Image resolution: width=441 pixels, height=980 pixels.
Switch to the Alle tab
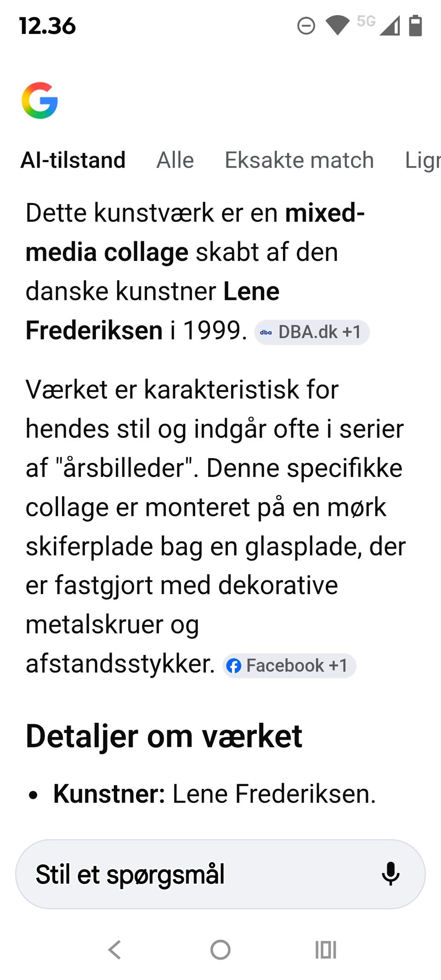(175, 160)
